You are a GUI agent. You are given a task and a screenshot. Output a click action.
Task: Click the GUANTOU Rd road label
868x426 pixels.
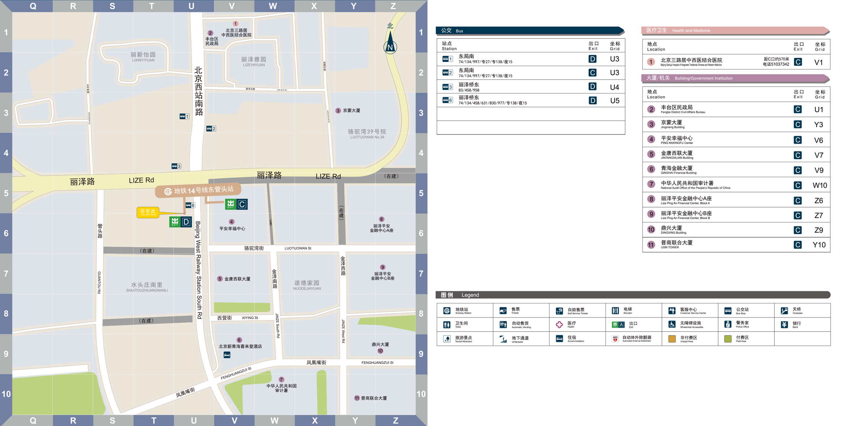99,282
